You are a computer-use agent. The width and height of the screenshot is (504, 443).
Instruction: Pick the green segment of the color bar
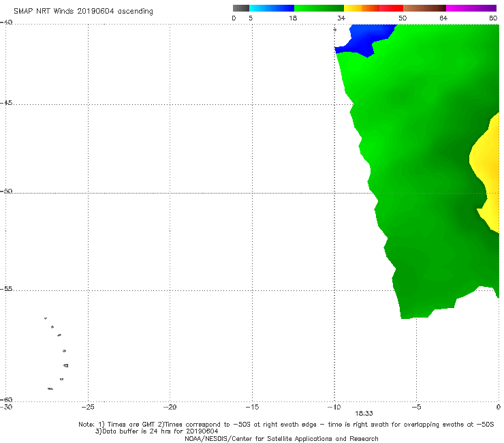(x=319, y=8)
